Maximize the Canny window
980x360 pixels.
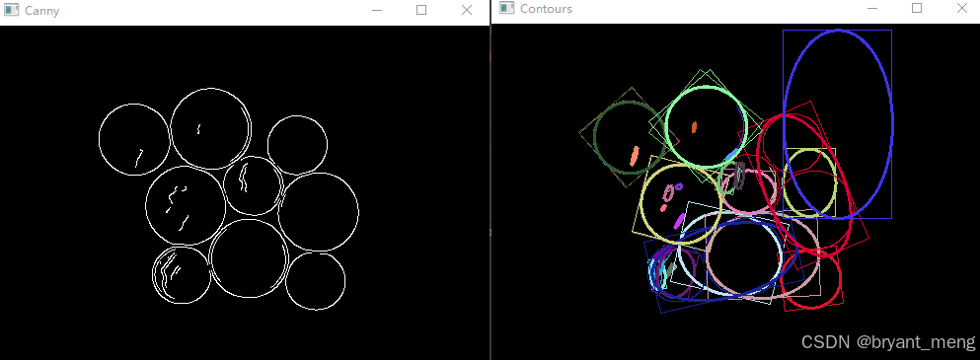point(421,10)
